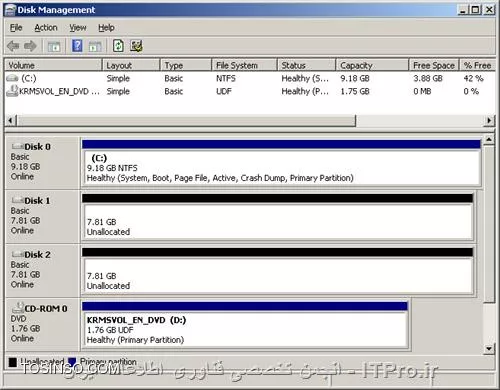This screenshot has width=500, height=390.
Task: Click the 3.88 GB free space cell
Action: (428, 78)
